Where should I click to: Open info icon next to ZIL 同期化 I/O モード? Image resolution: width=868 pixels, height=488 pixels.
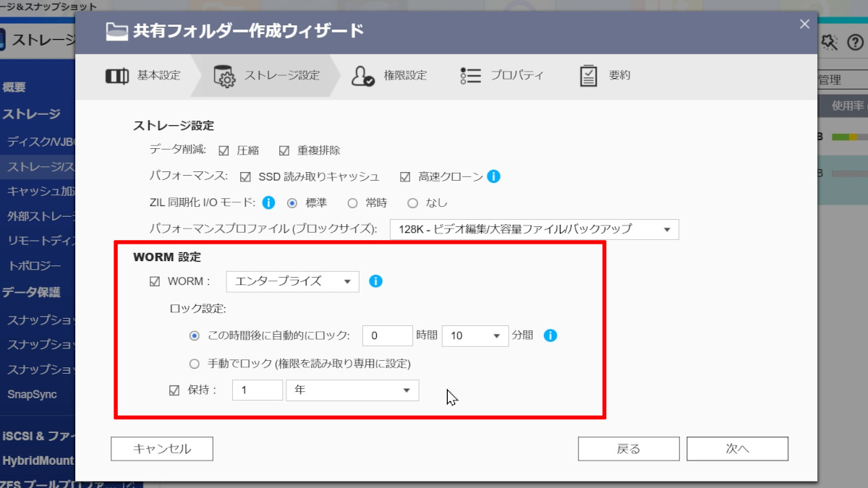[x=269, y=202]
